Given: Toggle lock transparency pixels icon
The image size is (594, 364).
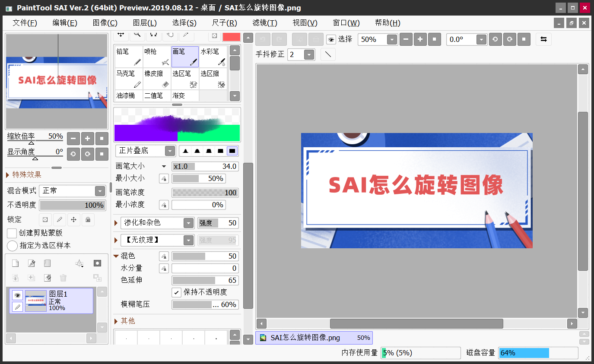Looking at the screenshot, I should click(45, 220).
